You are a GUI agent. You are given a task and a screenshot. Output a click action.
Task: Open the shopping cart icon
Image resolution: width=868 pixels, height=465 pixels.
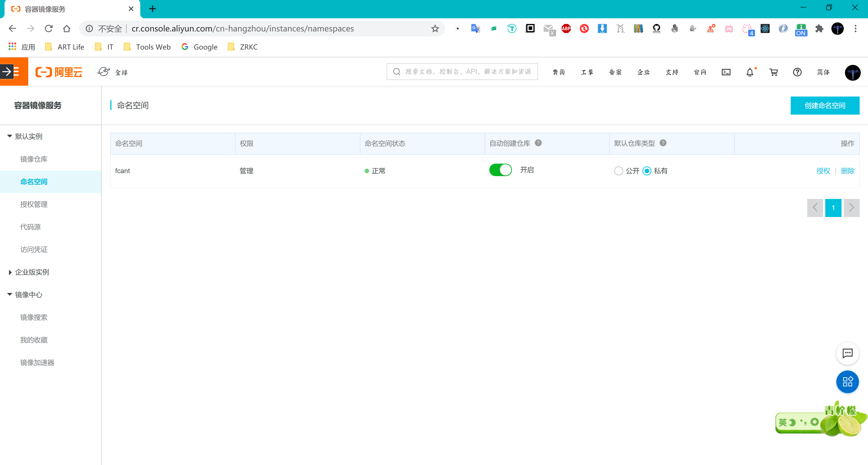(x=773, y=72)
